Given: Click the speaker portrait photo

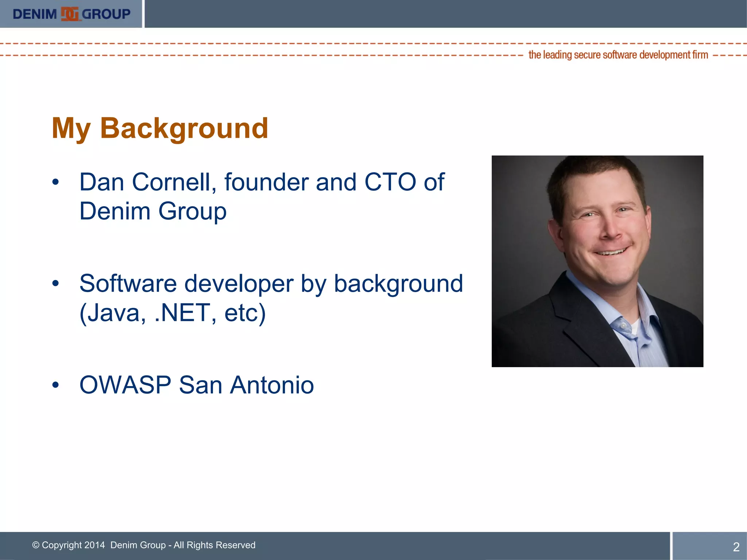Looking at the screenshot, I should click(x=597, y=261).
